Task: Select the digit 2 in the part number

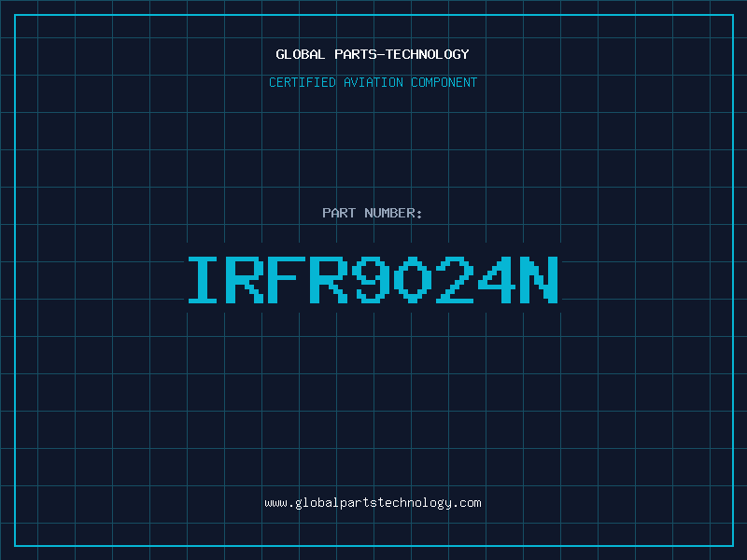Action: [456, 279]
